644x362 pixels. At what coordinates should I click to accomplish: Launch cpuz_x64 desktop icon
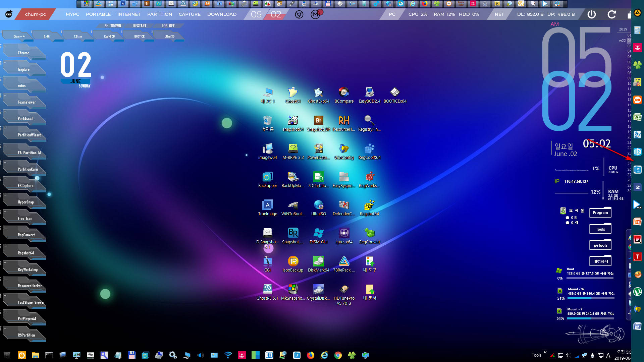[344, 236]
